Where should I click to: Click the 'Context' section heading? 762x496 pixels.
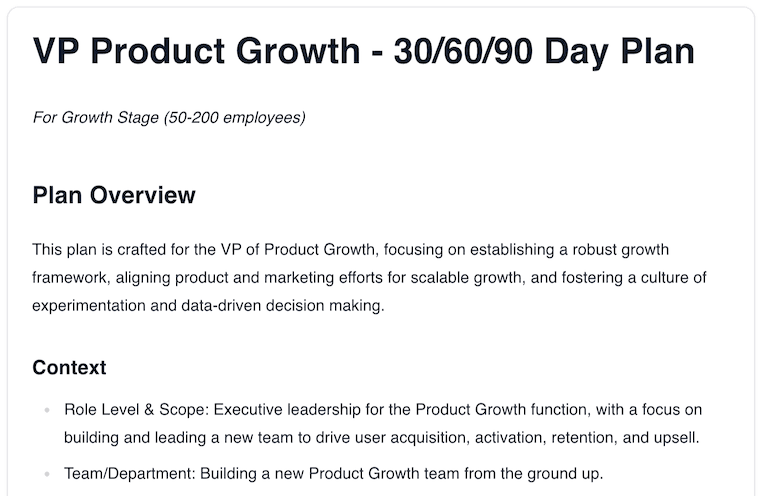pos(69,368)
